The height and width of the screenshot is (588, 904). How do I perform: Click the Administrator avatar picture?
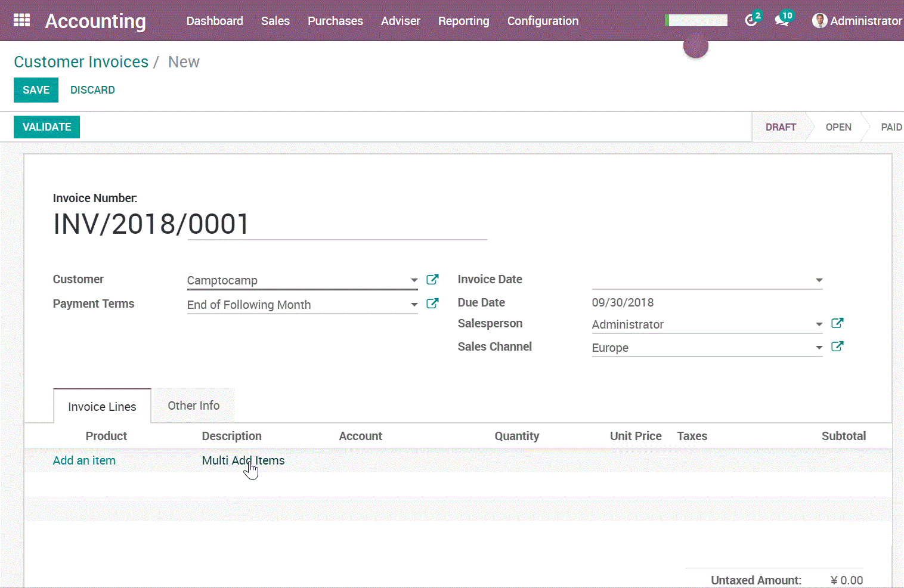(820, 21)
